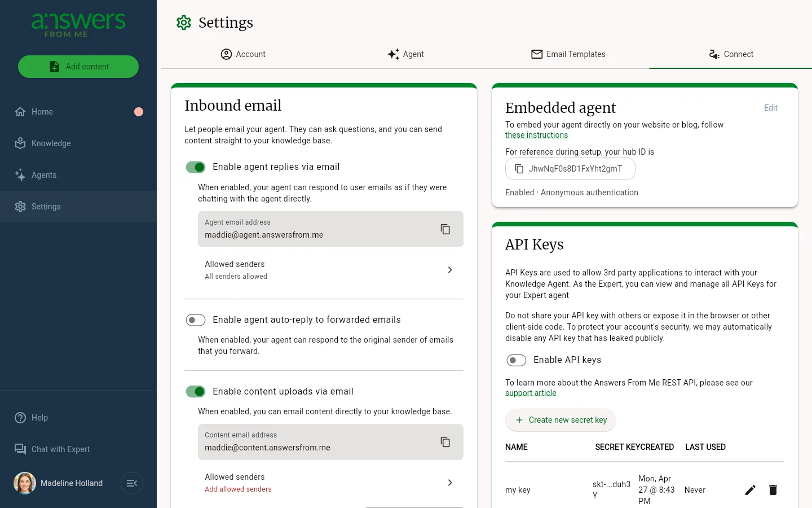
Task: Click the Madeline Holland user name
Action: pos(72,483)
